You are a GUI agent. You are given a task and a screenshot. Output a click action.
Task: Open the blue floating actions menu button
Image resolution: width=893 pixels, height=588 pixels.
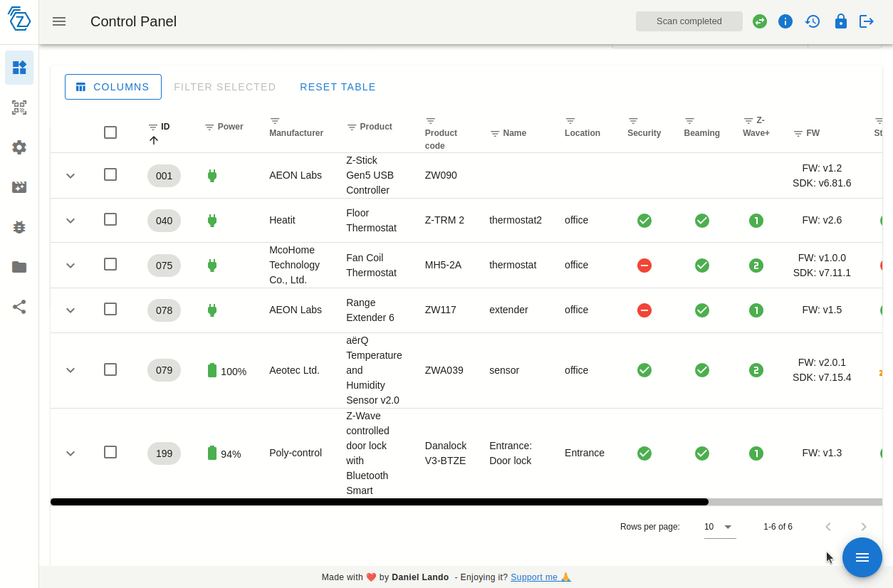(862, 557)
